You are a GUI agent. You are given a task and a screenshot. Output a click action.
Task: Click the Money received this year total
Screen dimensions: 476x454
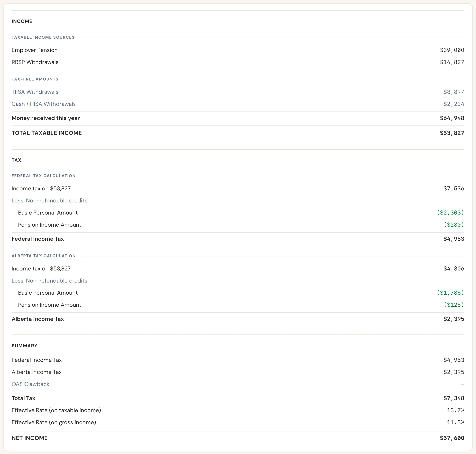pos(452,118)
